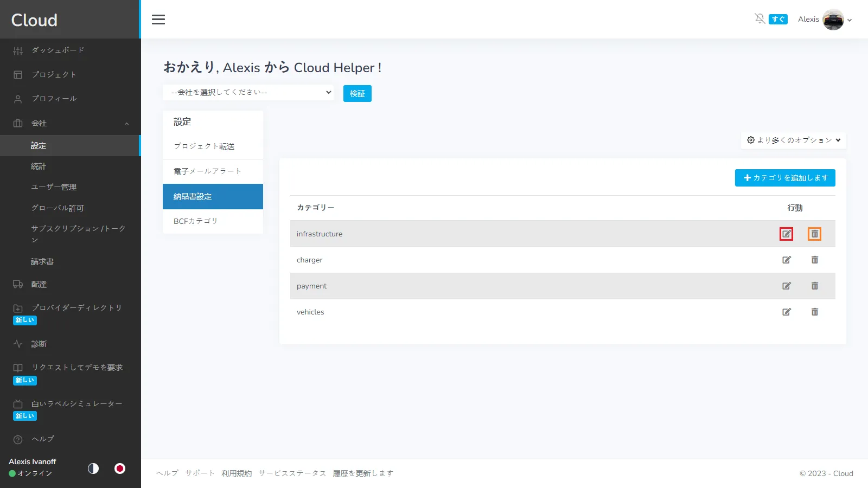Click the trash icon for vehicles category
Viewport: 868px width, 488px height.
click(x=814, y=312)
